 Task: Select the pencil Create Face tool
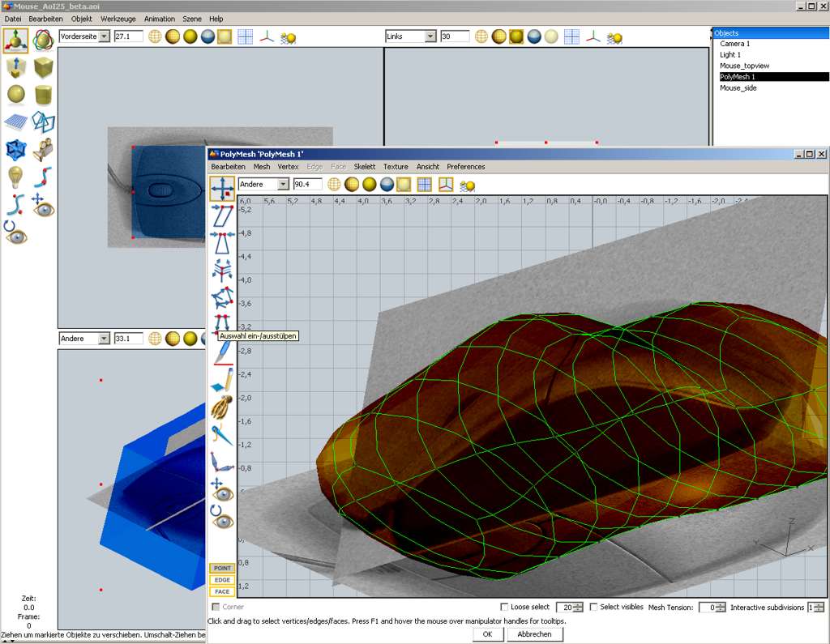click(222, 381)
